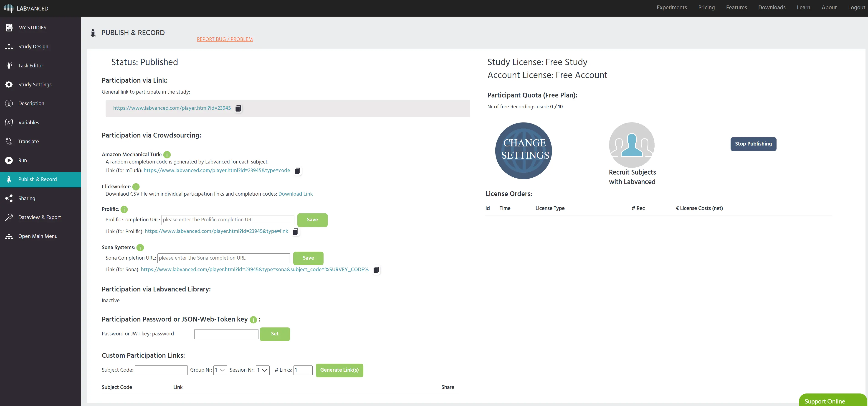868x406 pixels.
Task: Copy the mTurk link with clipboard icon
Action: [x=298, y=171]
